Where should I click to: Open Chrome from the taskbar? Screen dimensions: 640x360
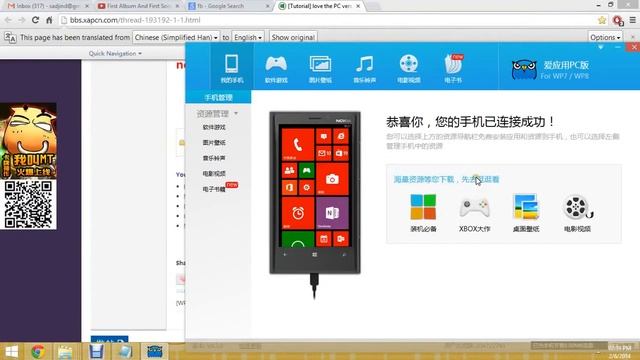[x=38, y=351]
